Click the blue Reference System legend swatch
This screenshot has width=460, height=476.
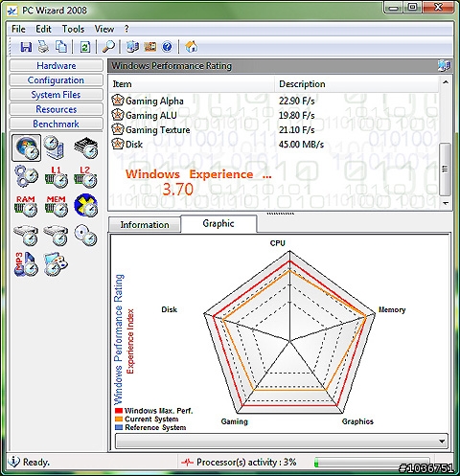119,427
